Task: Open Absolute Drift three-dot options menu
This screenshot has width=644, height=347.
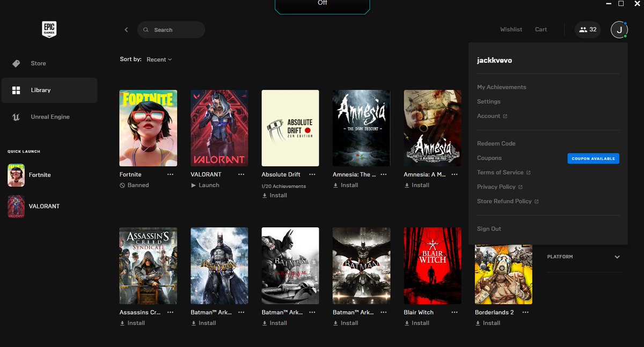Action: click(x=312, y=175)
